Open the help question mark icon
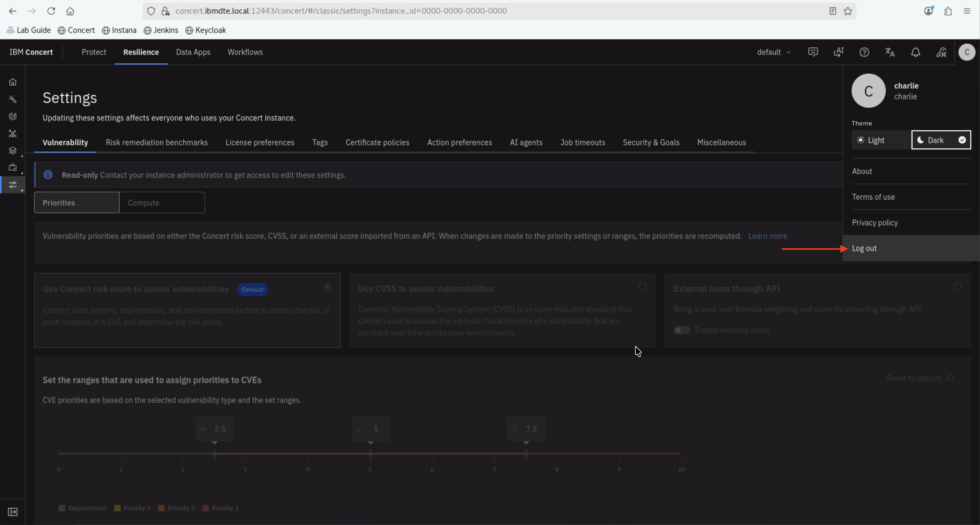This screenshot has width=980, height=525. tap(864, 52)
